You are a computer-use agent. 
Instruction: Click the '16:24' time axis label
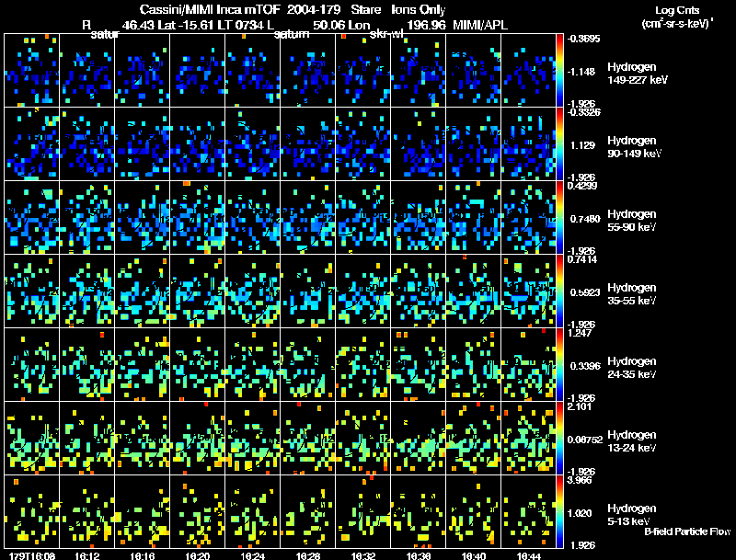coord(252,555)
